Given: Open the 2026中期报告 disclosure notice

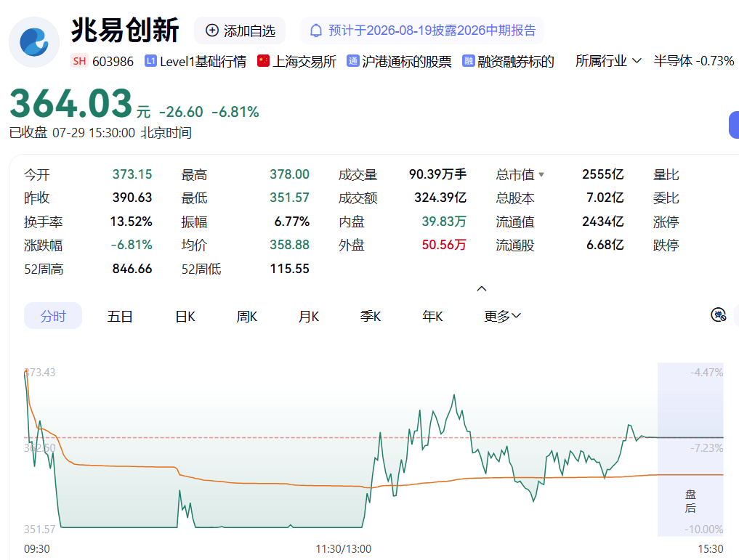Looking at the screenshot, I should 421,31.
